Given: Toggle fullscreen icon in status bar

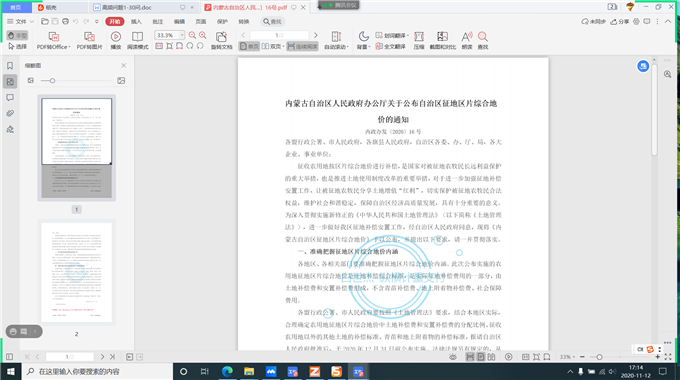Looking at the screenshot, I should 668,357.
